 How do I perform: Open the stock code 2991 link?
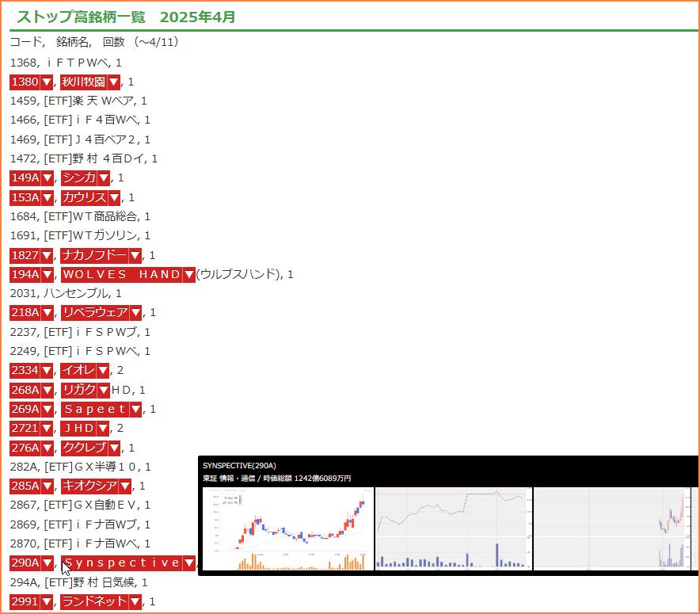pyautogui.click(x=25, y=601)
